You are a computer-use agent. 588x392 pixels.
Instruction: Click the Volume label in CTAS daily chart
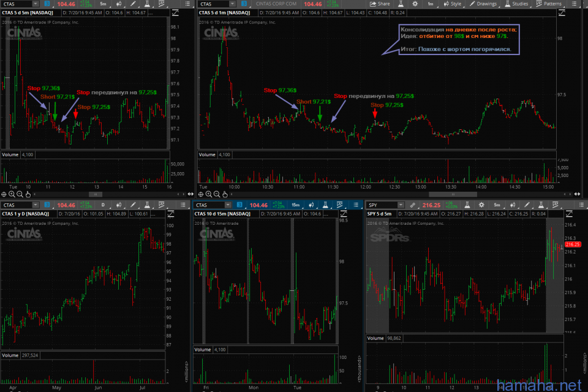tap(10, 356)
